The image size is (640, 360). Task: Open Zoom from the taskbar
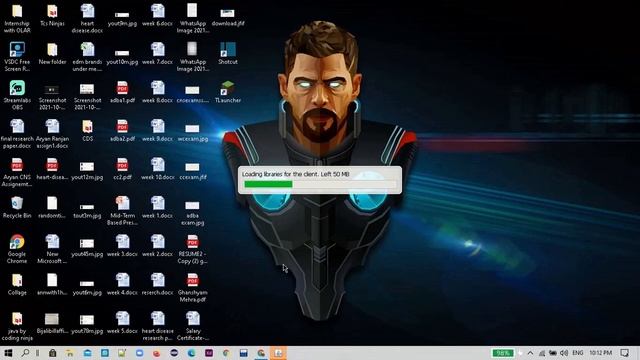140,353
